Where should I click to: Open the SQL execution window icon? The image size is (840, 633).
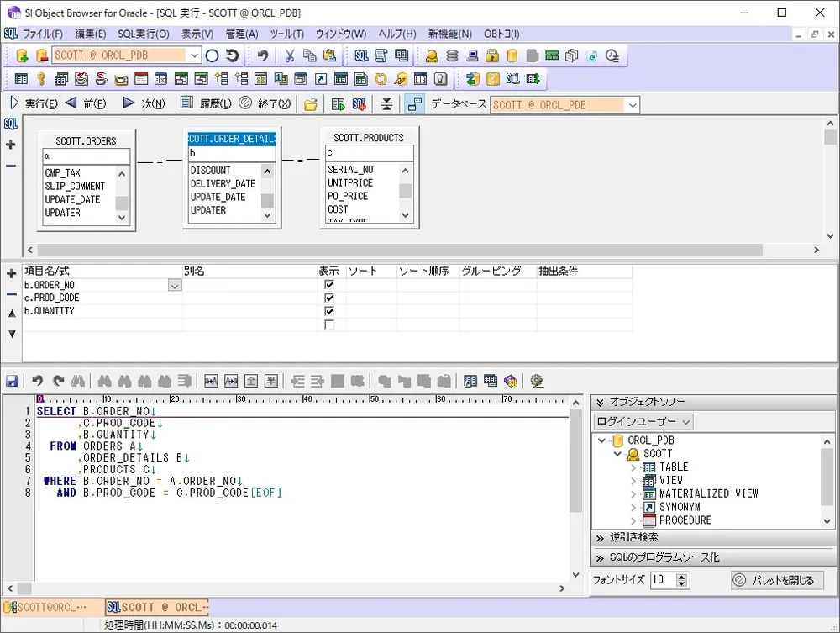pyautogui.click(x=361, y=55)
